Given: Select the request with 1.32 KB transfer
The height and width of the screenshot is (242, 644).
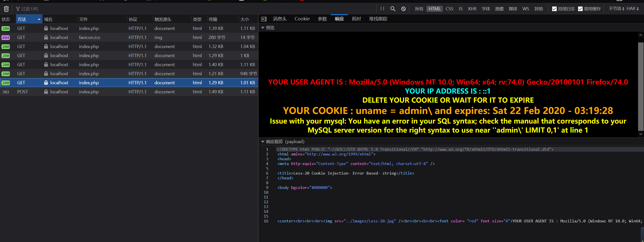Looking at the screenshot, I should point(129,47).
